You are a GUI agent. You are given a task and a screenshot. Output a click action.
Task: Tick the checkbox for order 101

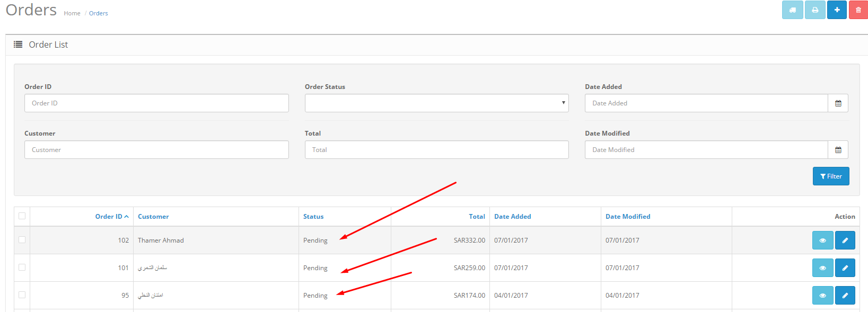[22, 267]
